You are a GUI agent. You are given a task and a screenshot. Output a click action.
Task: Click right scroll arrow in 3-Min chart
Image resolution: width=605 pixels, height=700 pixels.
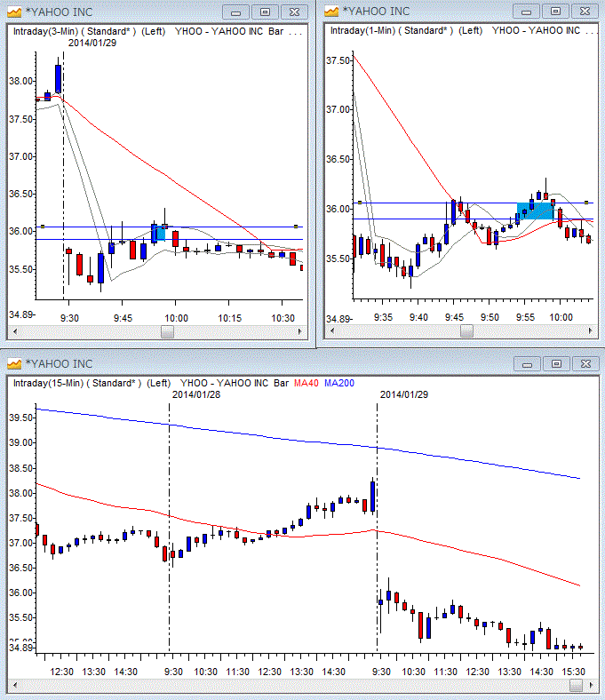point(299,331)
